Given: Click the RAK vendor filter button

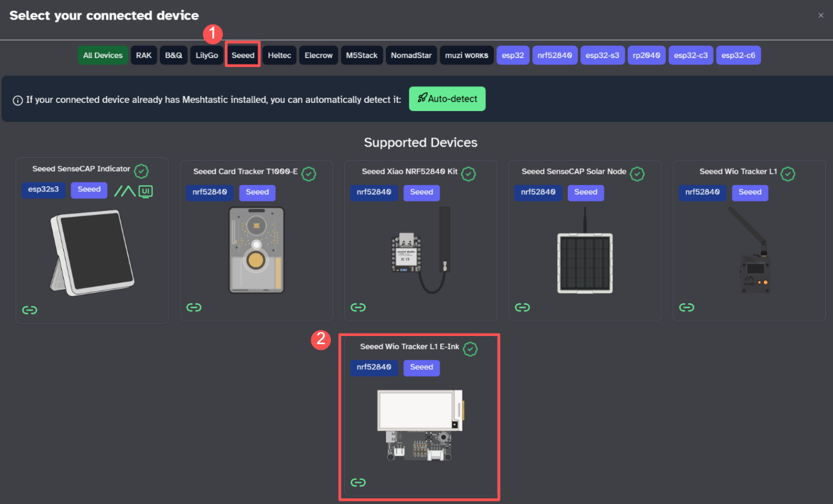Looking at the screenshot, I should (x=143, y=56).
